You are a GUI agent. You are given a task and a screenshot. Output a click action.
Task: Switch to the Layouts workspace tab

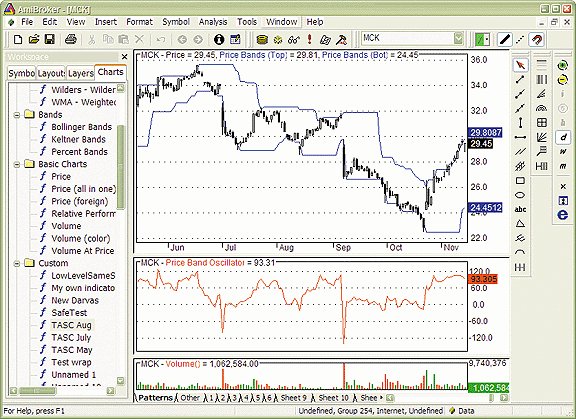(x=51, y=73)
